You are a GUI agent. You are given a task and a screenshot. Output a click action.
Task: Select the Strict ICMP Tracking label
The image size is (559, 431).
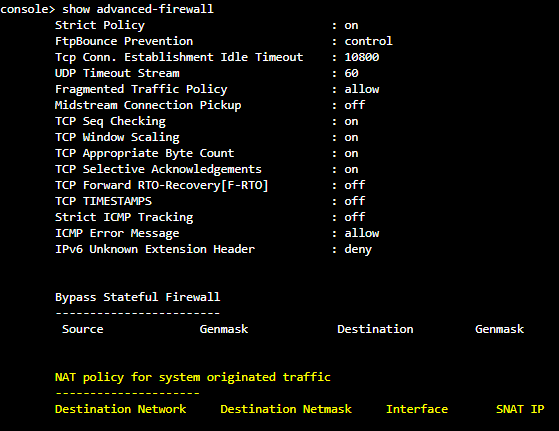124,217
